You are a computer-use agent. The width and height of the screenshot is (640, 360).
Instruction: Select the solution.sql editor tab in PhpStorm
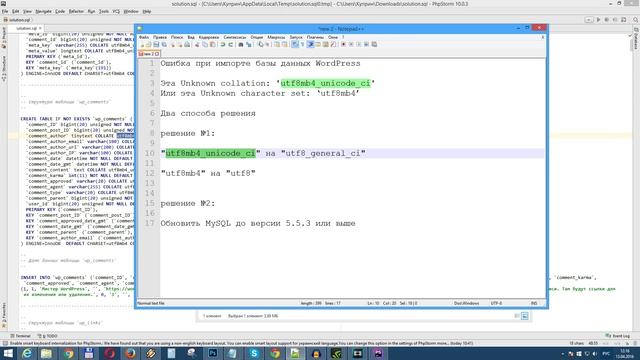coord(26,28)
